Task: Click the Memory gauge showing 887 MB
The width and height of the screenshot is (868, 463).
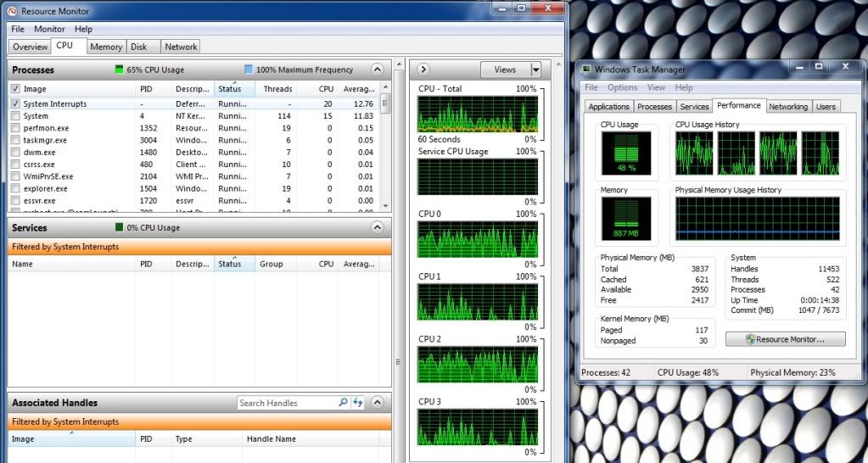Action: [x=625, y=217]
